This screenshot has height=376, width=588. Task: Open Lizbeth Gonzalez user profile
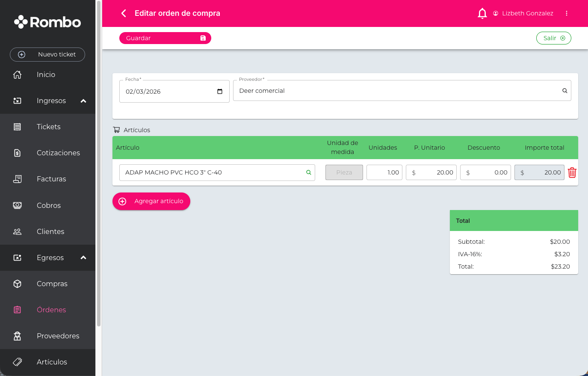[x=523, y=13]
